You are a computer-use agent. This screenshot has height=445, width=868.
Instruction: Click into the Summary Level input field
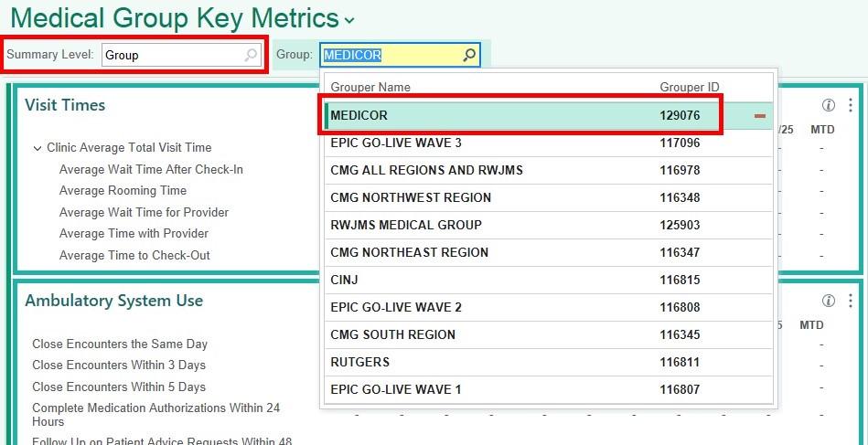pyautogui.click(x=174, y=55)
